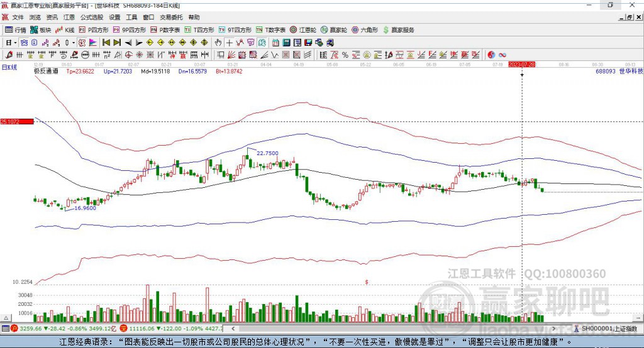The image size is (644, 348).
Task: Select the zigzag wave line tool
Action: pyautogui.click(x=274, y=55)
